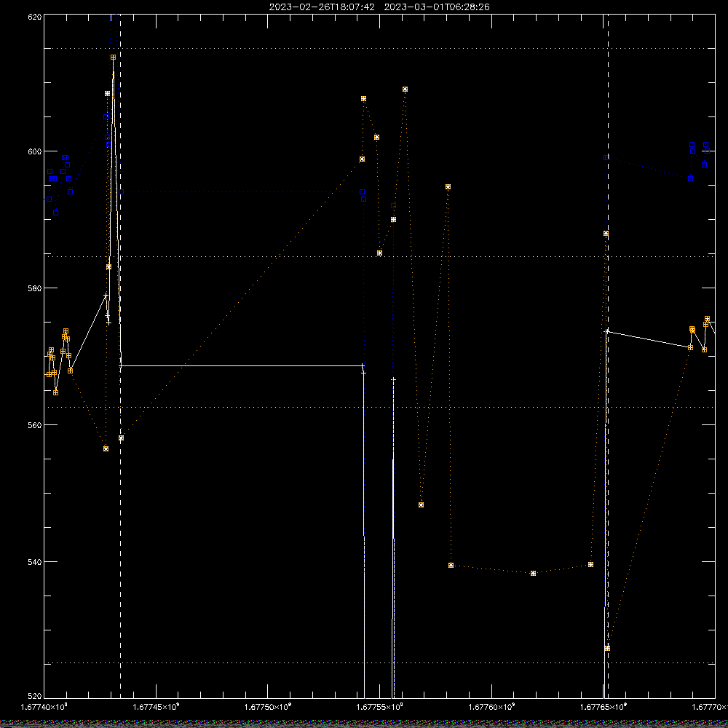
Task: Select the orange data point near 548
Action: click(x=421, y=505)
